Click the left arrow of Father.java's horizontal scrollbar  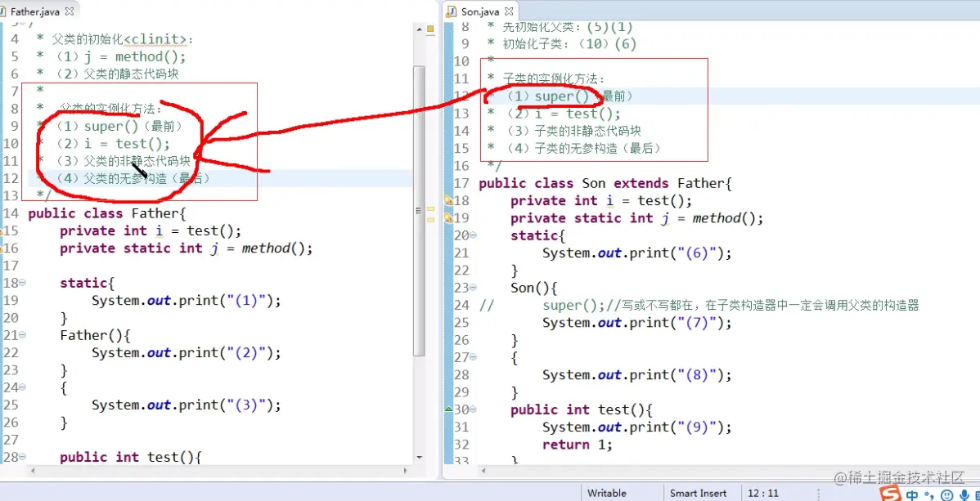tap(31, 471)
